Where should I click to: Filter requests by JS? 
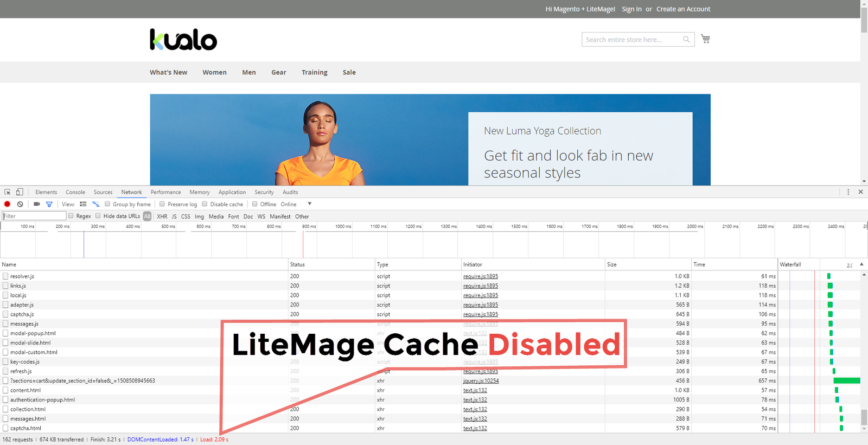[x=174, y=217]
